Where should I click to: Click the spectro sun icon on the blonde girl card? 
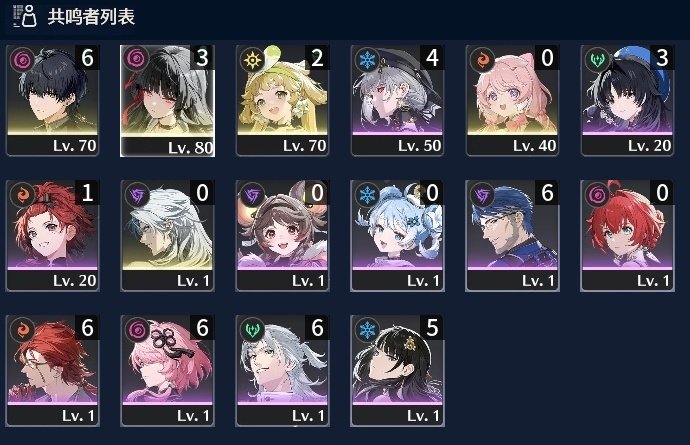click(252, 59)
